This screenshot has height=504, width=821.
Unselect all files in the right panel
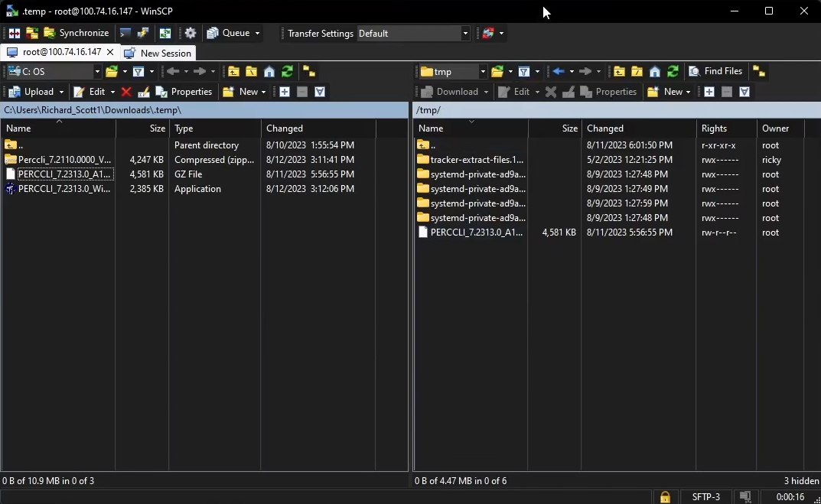tap(725, 91)
